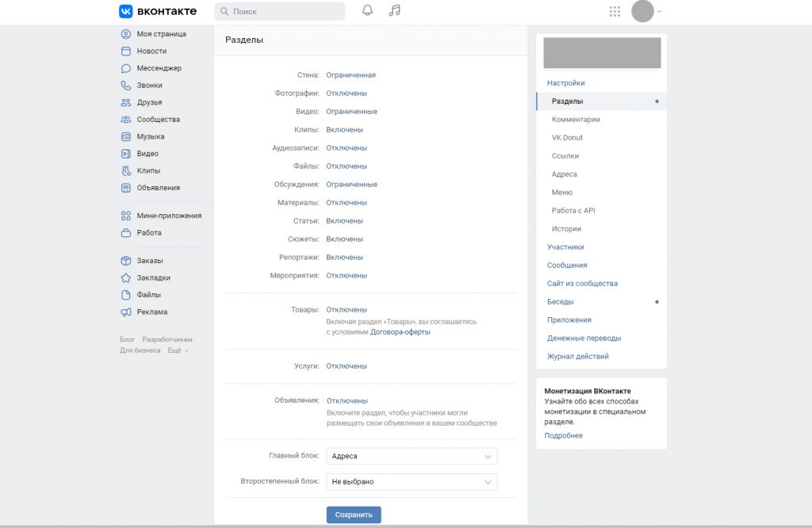Click the Новости sidebar icon
The width and height of the screenshot is (812, 528).
tap(126, 52)
